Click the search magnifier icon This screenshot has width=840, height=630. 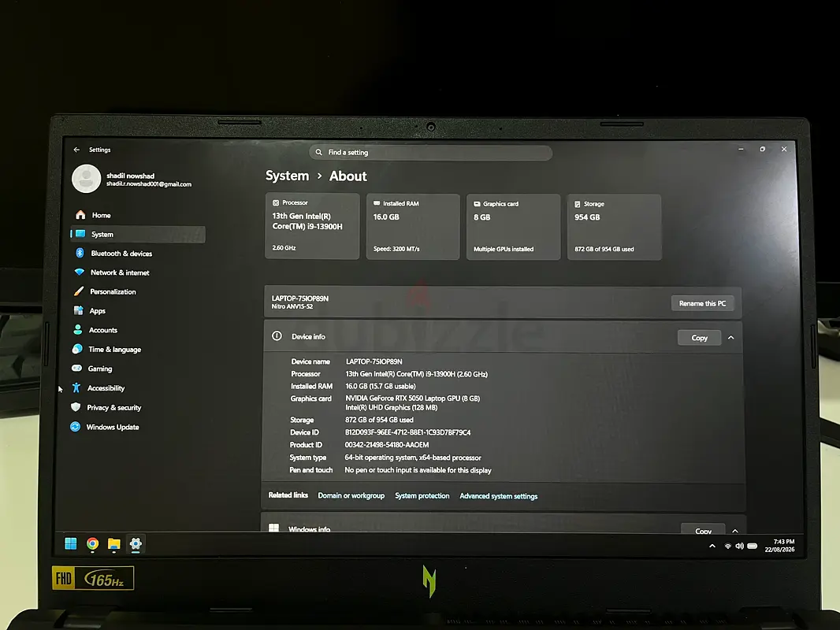click(319, 153)
